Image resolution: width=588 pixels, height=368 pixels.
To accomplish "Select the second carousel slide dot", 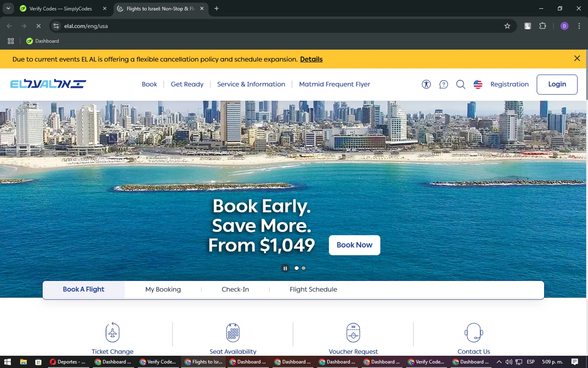I will click(303, 268).
